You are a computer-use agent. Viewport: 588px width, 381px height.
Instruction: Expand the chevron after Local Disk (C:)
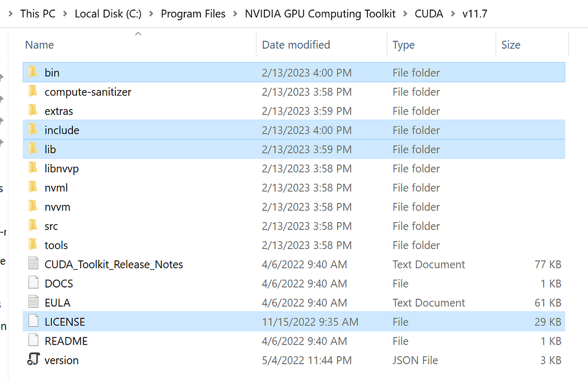(151, 14)
